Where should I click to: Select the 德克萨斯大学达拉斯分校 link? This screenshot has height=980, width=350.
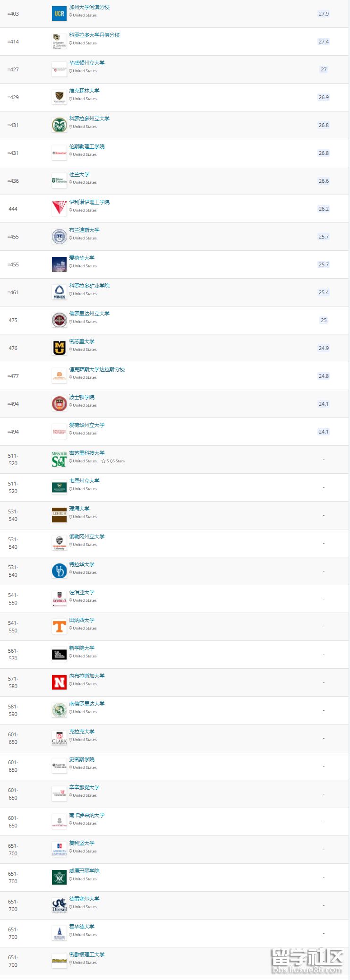pyautogui.click(x=97, y=369)
